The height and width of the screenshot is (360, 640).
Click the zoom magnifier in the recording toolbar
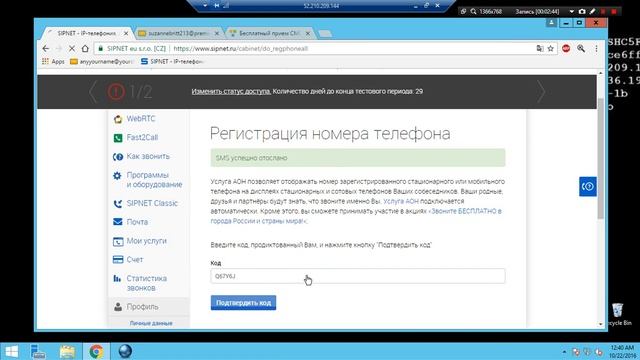[x=473, y=11]
